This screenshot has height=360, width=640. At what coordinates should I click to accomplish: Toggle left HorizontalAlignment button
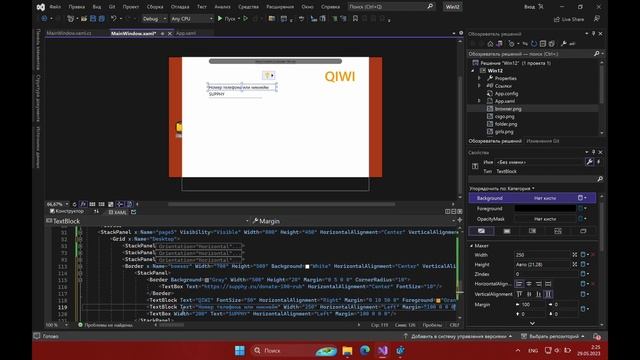click(519, 284)
